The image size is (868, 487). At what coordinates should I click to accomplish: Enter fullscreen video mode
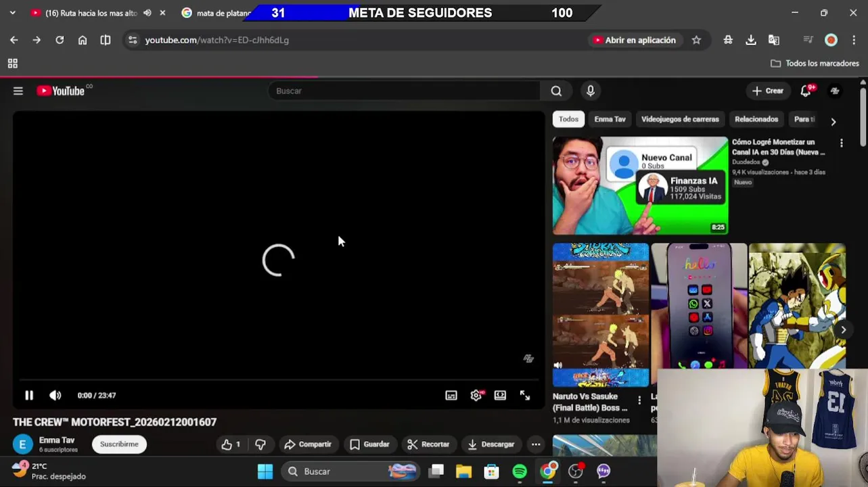pyautogui.click(x=525, y=396)
